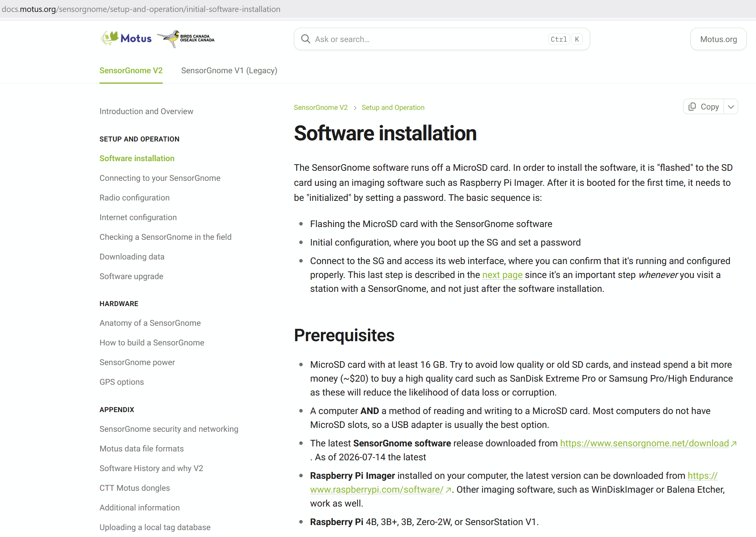Click the SensorGnome V2 breadcrumb link
Viewport: 756px width, 537px height.
tap(321, 108)
